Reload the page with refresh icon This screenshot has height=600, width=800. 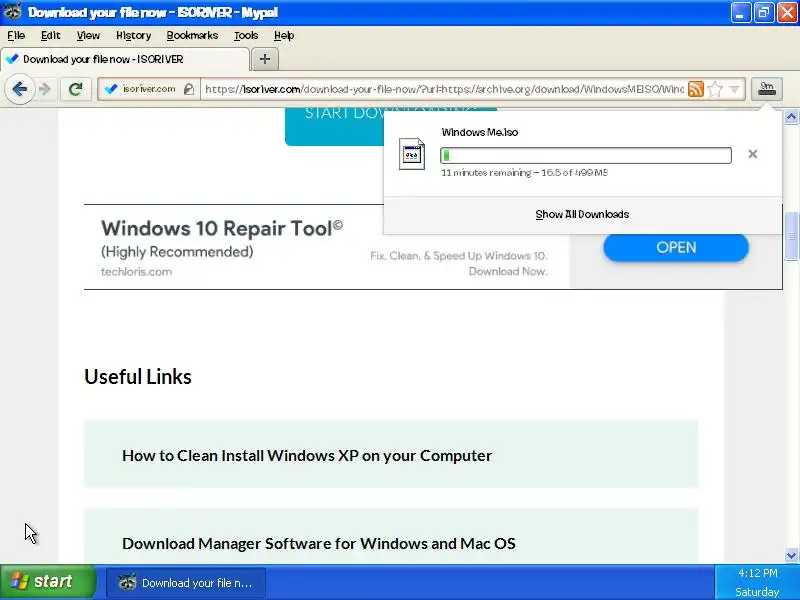76,89
